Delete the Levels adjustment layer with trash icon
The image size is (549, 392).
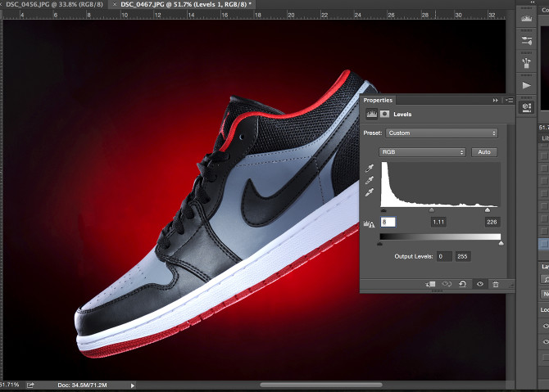click(496, 284)
